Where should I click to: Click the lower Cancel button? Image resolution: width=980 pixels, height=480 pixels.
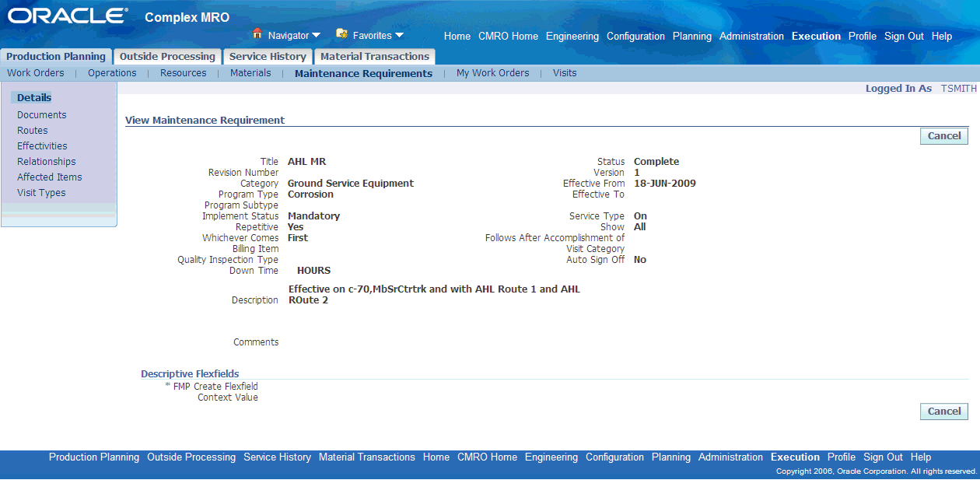tap(944, 412)
